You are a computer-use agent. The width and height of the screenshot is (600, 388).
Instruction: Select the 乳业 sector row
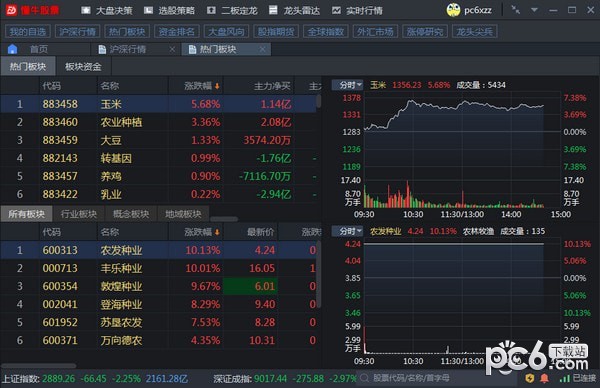pyautogui.click(x=158, y=194)
